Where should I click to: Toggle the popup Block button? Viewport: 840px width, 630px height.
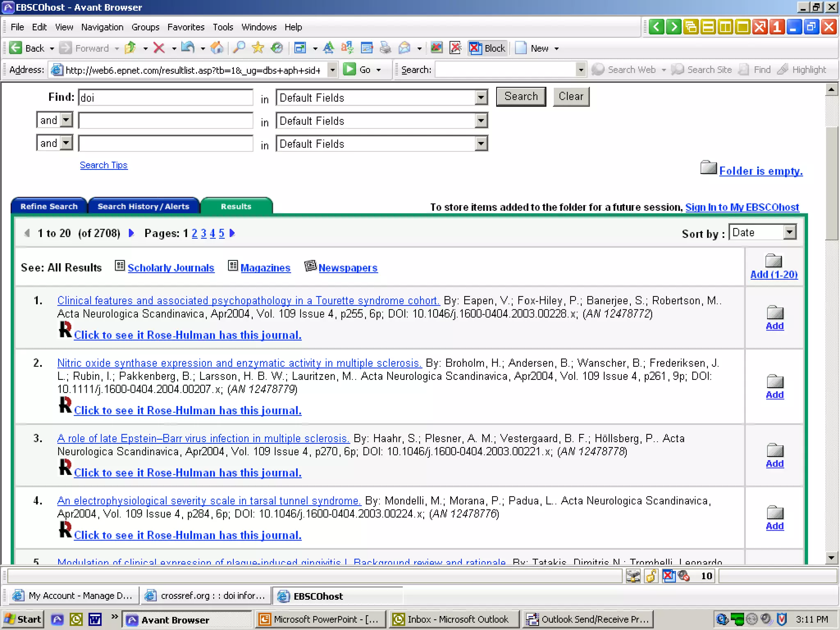tap(487, 48)
